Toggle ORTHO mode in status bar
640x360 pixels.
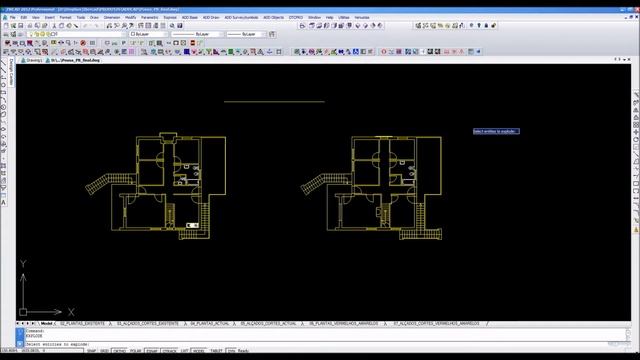pyautogui.click(x=119, y=351)
